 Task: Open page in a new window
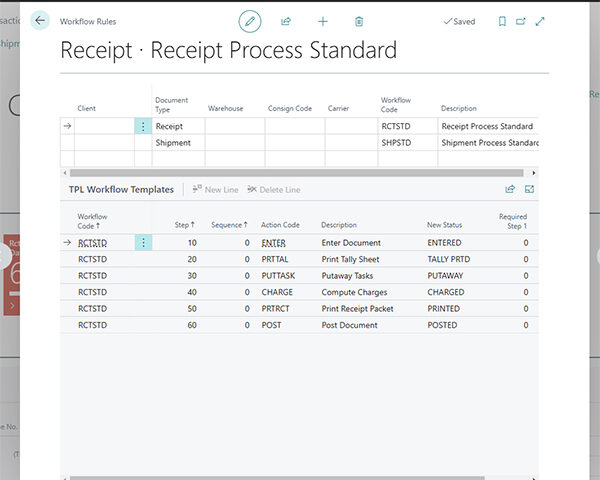pyautogui.click(x=521, y=21)
